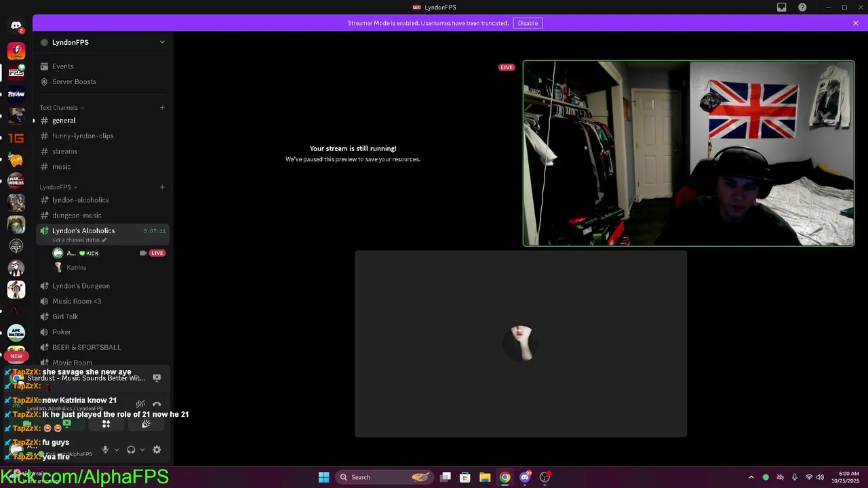868x488 pixels.
Task: Toggle microphone mute in user panel
Action: [105, 449]
